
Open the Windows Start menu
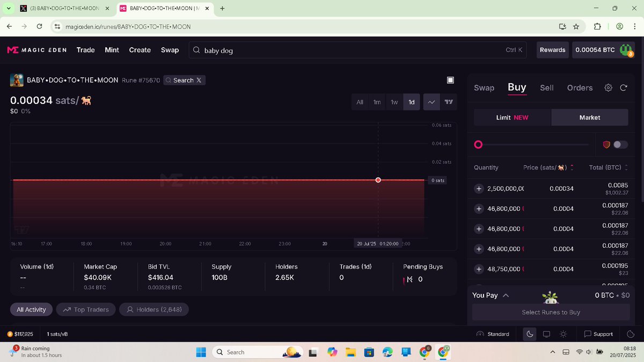[201, 352]
